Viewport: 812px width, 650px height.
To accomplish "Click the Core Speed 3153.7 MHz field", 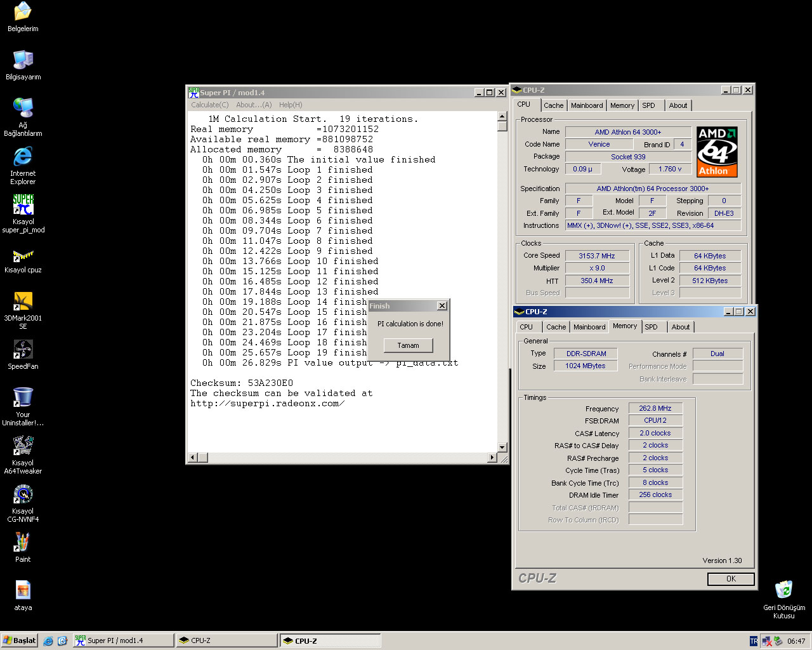I will (597, 256).
